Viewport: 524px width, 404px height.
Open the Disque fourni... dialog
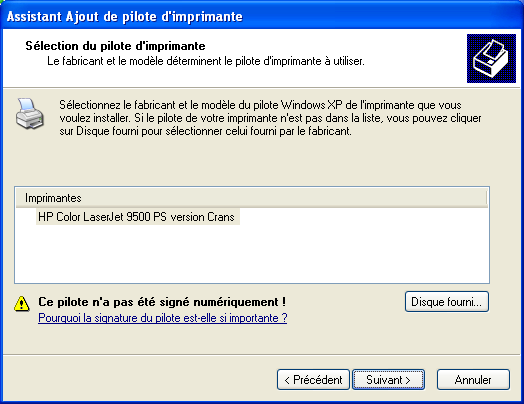tap(446, 302)
